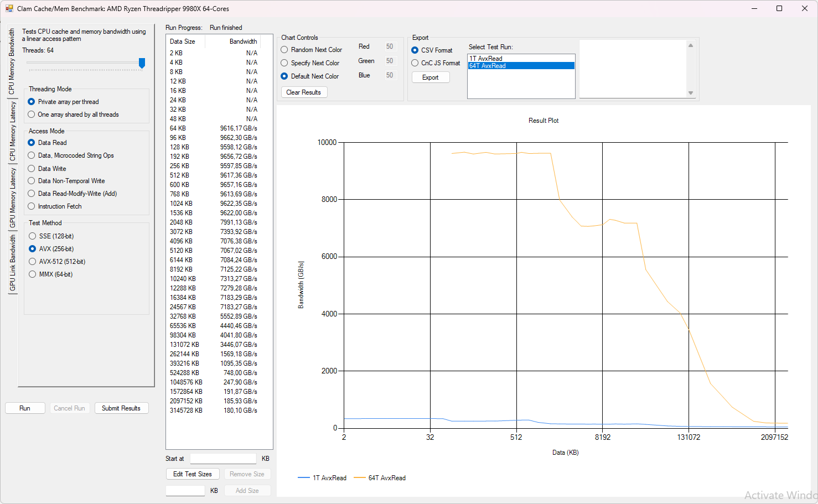
Task: Select the 8192 KB result row
Action: coord(214,269)
